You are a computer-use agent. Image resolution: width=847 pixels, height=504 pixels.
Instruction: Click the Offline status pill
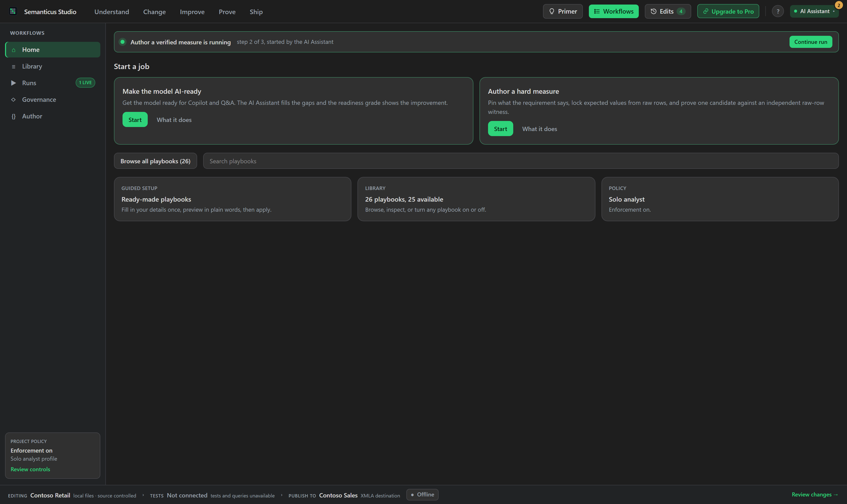click(x=422, y=495)
